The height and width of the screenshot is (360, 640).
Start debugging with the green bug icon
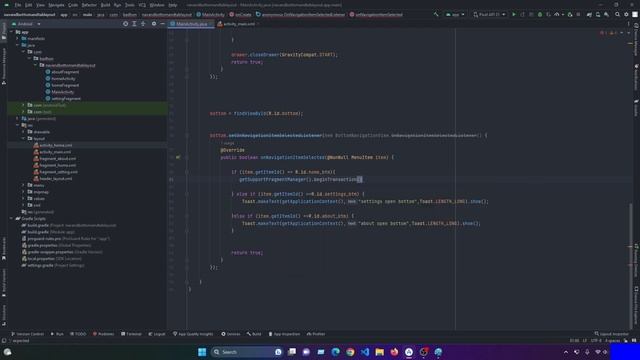[x=540, y=14]
